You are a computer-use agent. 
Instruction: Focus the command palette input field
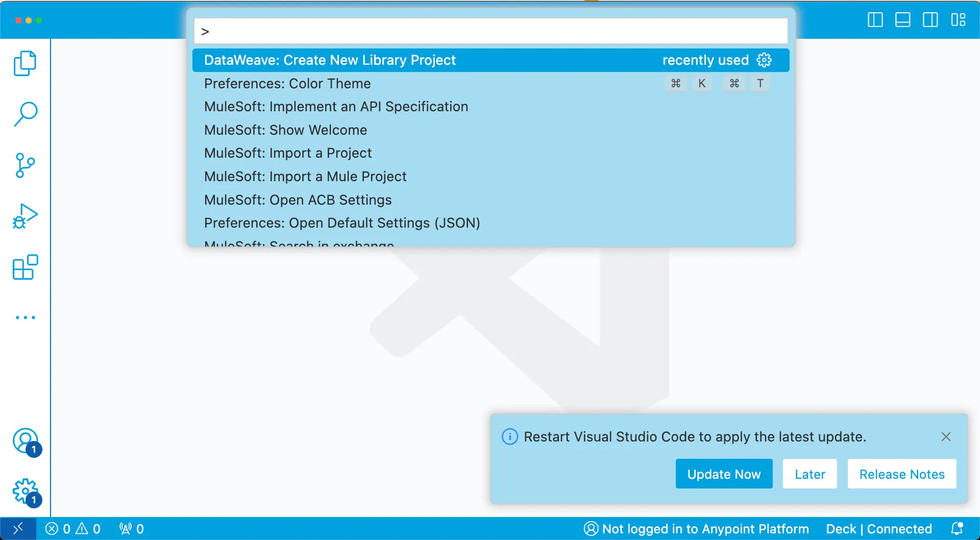[491, 31]
